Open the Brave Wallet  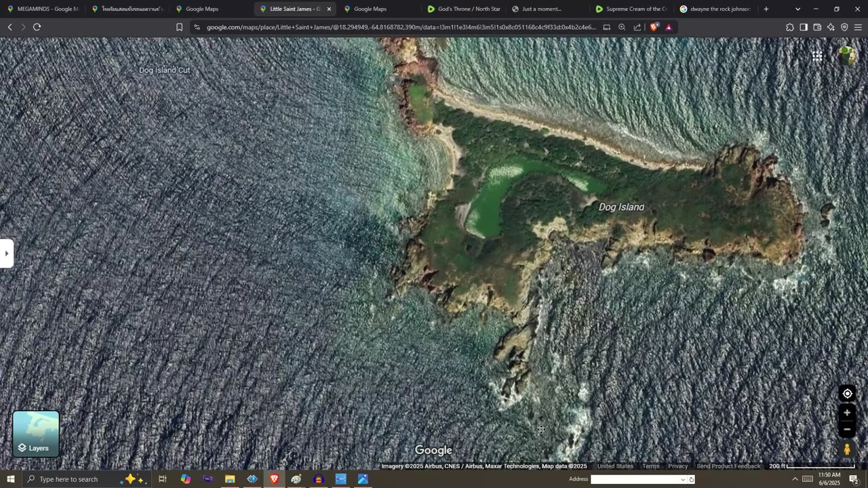pyautogui.click(x=817, y=27)
